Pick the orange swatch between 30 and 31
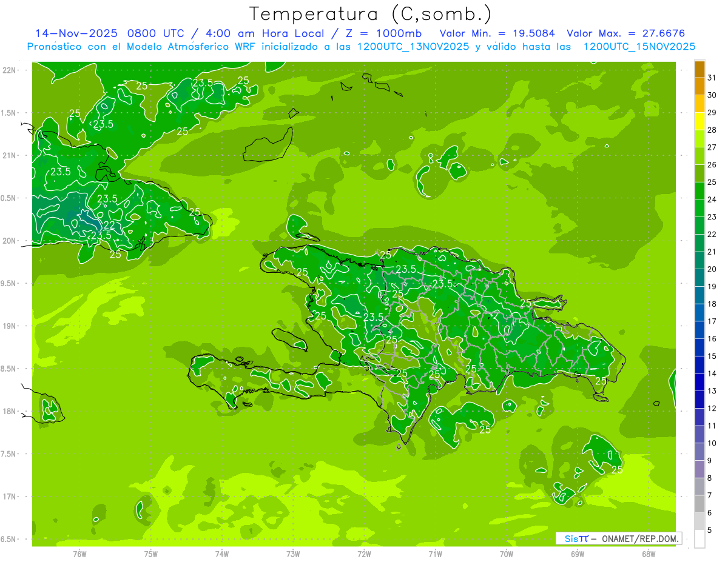Screen dimensions: 728x562 point(699,87)
